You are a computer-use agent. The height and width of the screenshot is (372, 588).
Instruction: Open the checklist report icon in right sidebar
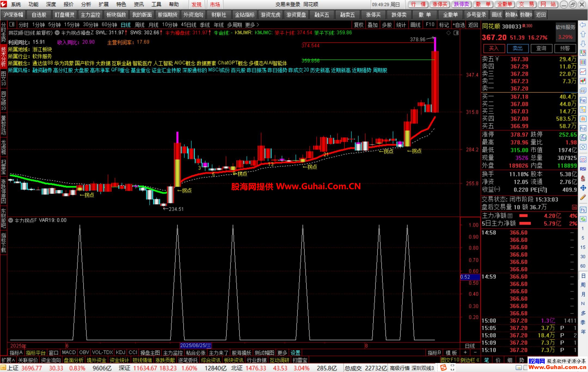583,53
